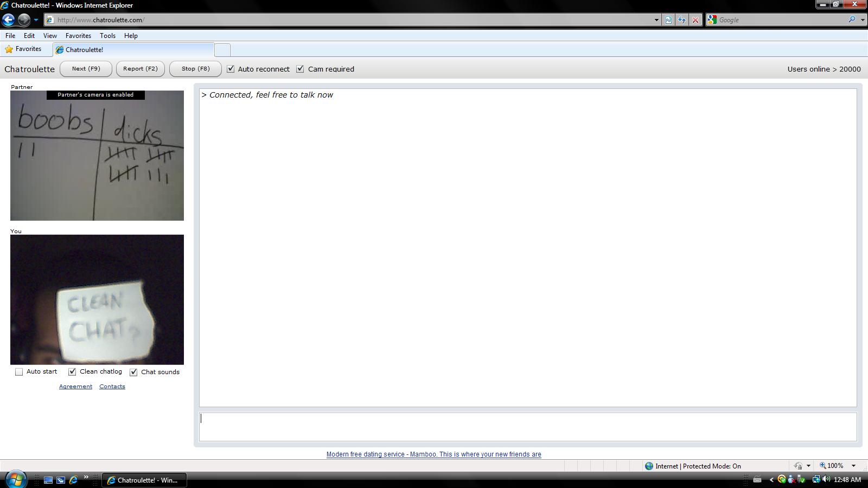Open the Windows Start orb
Image resolution: width=868 pixels, height=488 pixels.
tap(15, 479)
